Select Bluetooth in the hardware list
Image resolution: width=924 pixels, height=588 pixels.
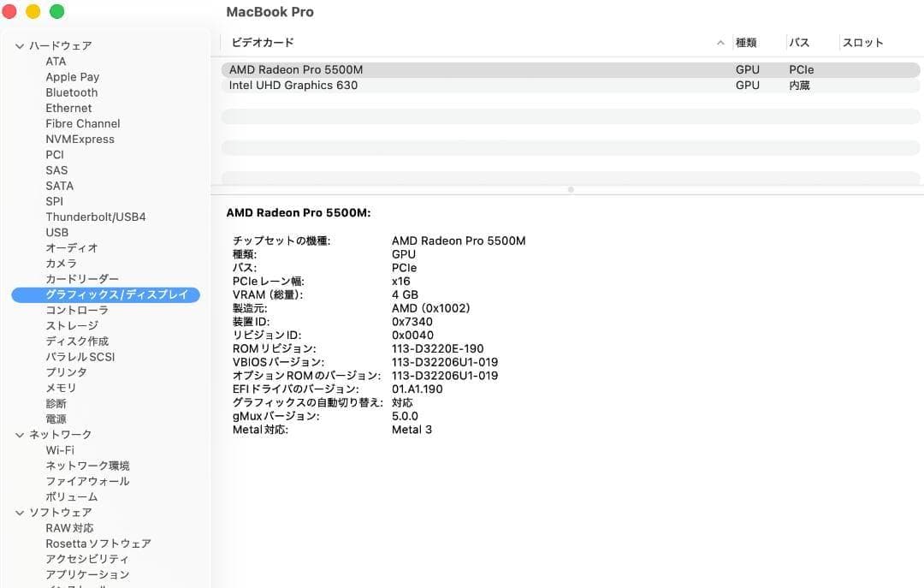(x=71, y=92)
